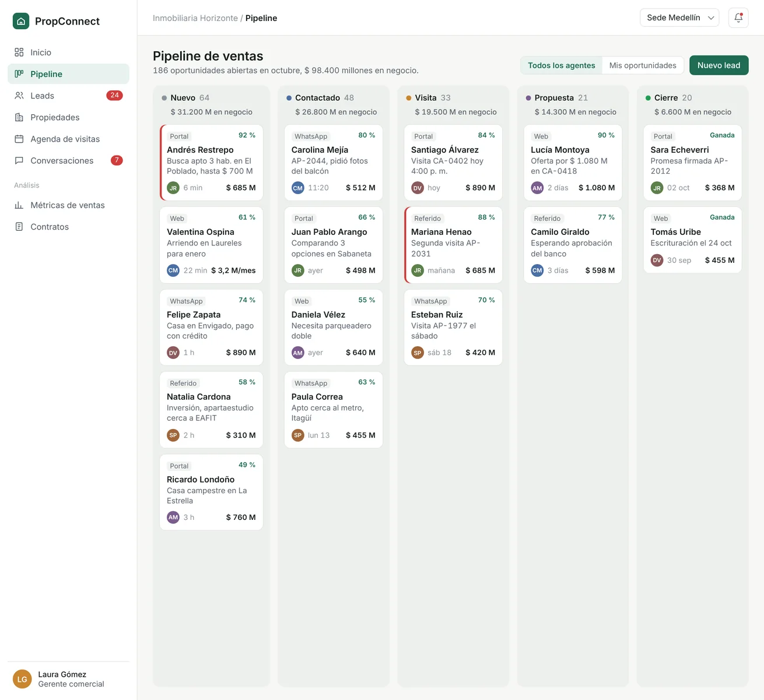Click Inmobiliaria Horizonte breadcrumb link
764x700 pixels.
pos(195,18)
